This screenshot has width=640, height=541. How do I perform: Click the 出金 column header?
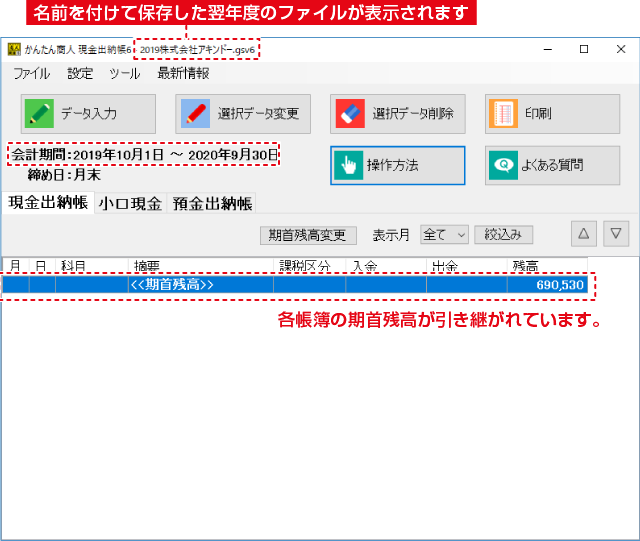pos(467,266)
